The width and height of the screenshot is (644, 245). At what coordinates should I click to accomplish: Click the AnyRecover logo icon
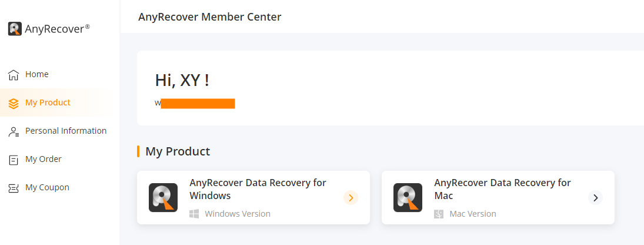coord(15,29)
